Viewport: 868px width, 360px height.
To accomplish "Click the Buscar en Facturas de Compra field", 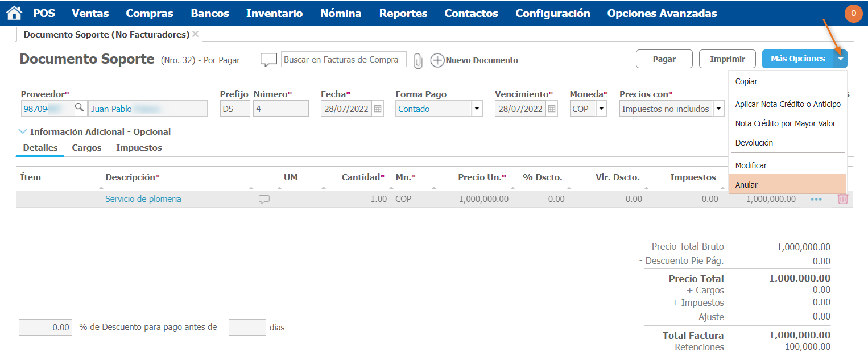I will click(344, 60).
